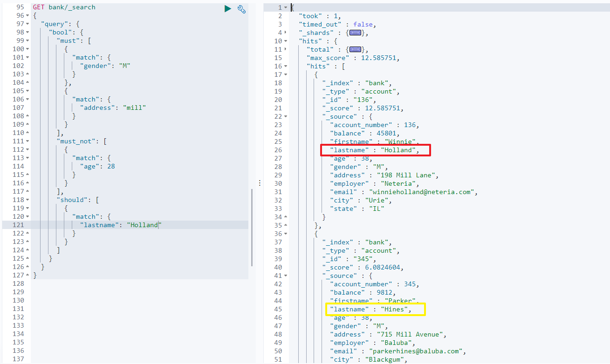This screenshot has width=610, height=364.
Task: Click the "employer" : "Neteria" line
Action: click(374, 184)
